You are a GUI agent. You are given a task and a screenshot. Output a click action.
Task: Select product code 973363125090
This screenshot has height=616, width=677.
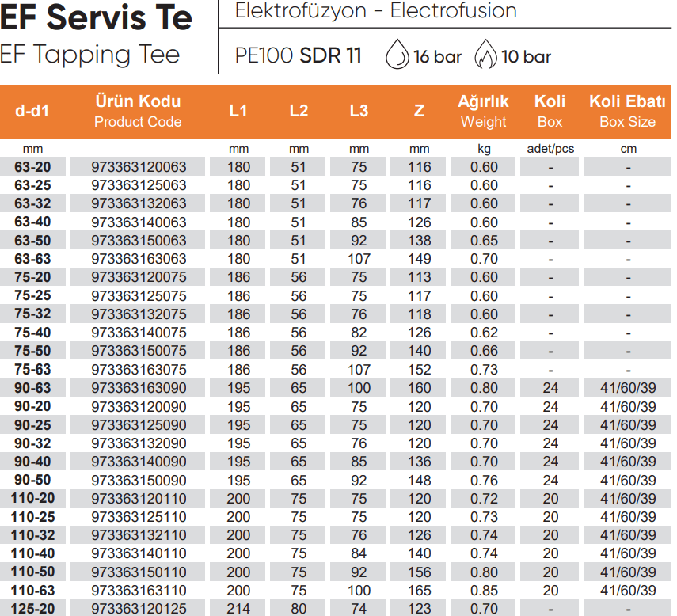click(139, 424)
